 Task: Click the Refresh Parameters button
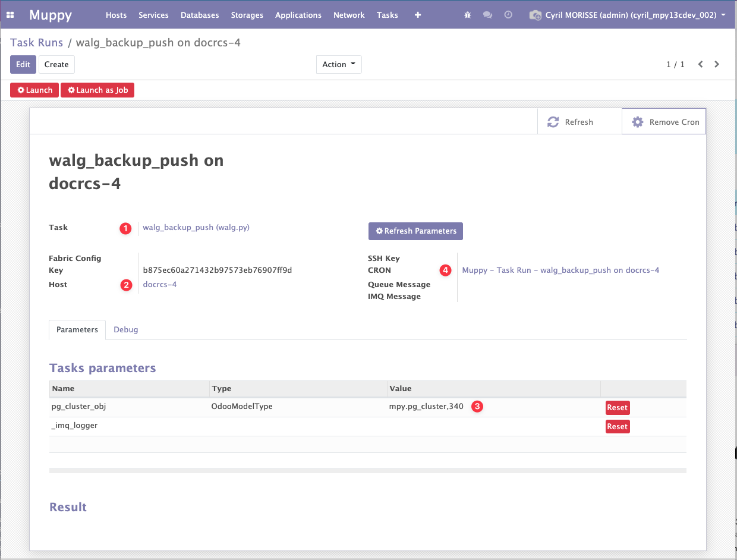(415, 231)
